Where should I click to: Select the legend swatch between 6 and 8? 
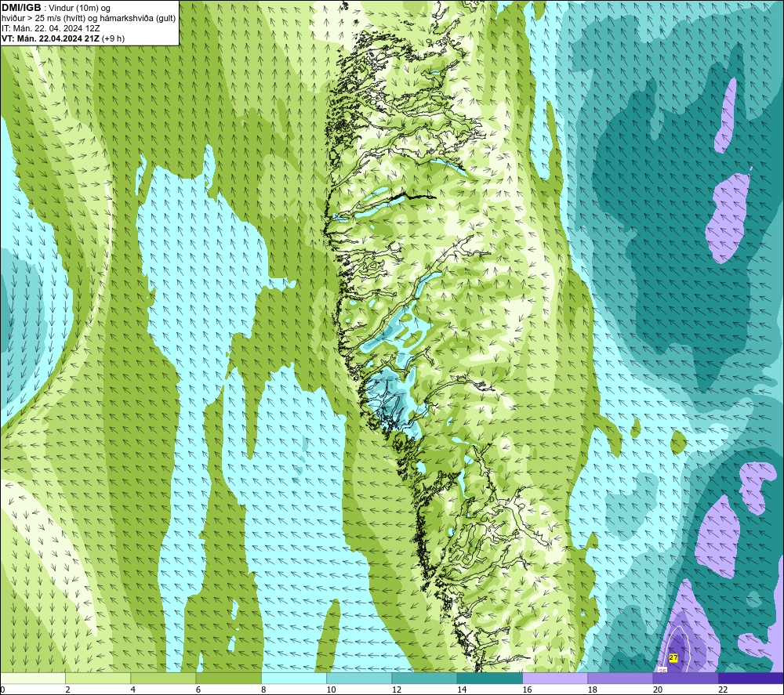pos(228,679)
